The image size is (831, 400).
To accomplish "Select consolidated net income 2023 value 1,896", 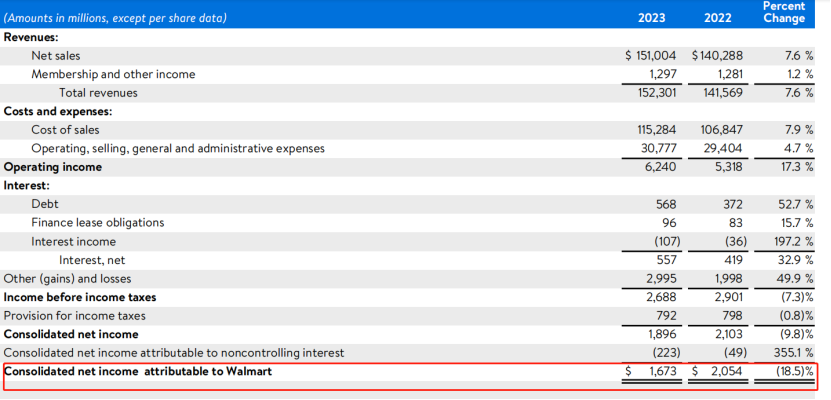I will click(x=662, y=334).
